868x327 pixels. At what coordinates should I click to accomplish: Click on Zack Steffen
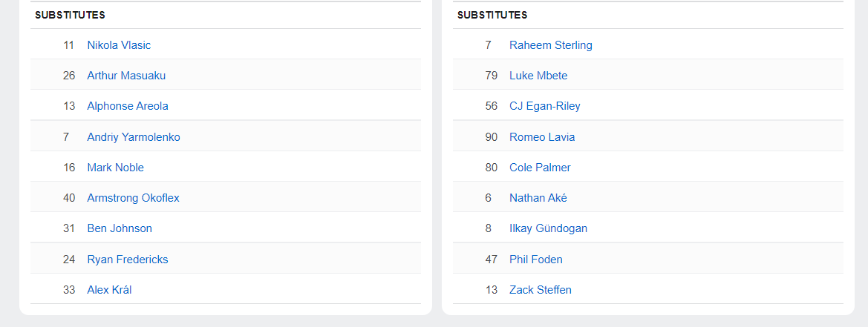point(541,290)
